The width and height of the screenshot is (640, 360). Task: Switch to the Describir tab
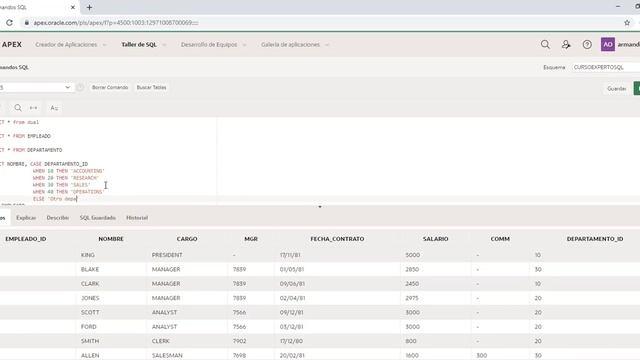click(x=58, y=218)
